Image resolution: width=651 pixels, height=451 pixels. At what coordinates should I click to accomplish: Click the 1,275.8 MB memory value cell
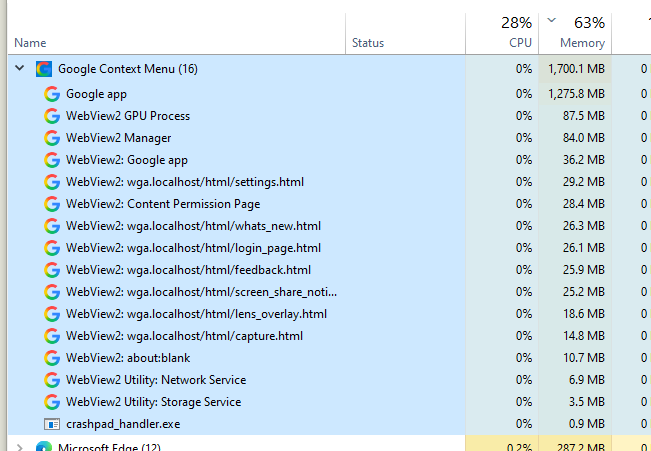(575, 94)
